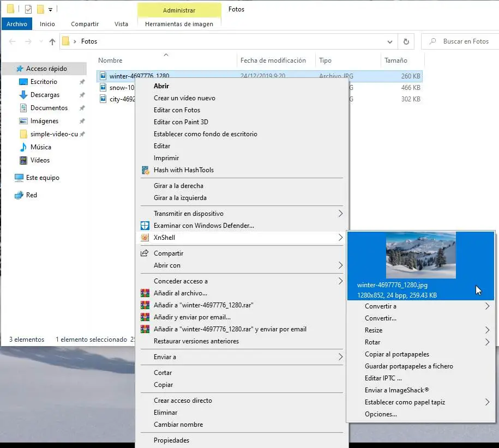The image size is (499, 448).
Task: Expand the Enviar a submenu arrow
Action: click(340, 357)
